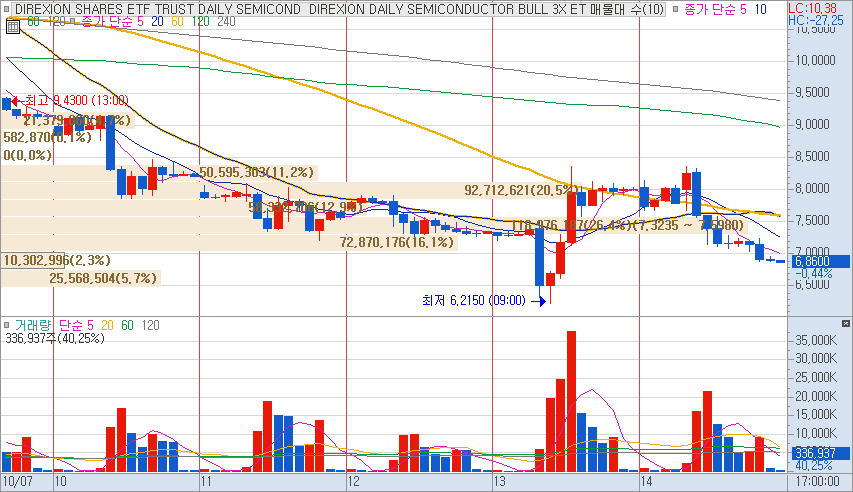Select the orange 20 volume average label

coord(107,325)
